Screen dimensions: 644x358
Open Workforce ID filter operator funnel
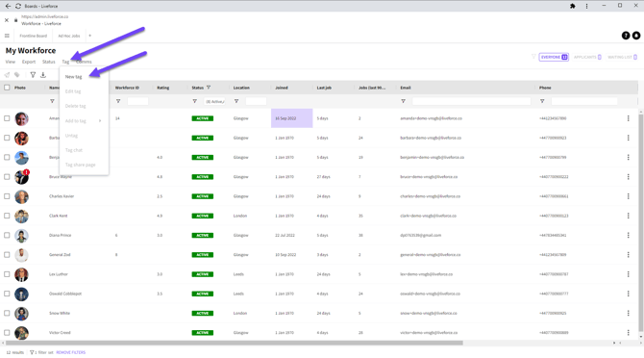pos(118,101)
